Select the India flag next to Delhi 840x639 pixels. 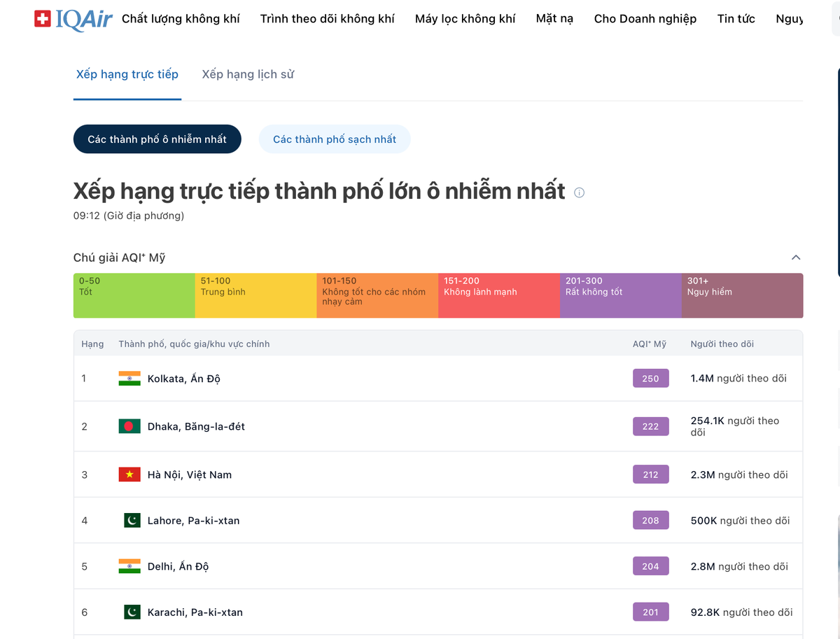[130, 566]
